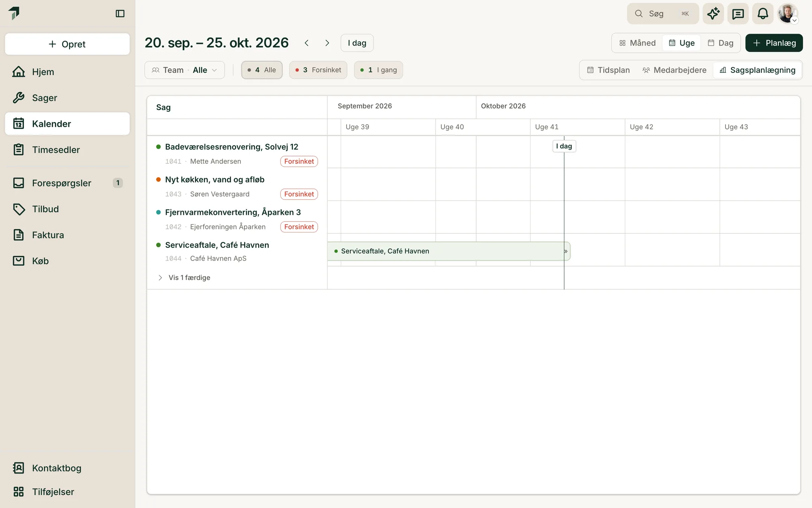Open the Sagsplanlægning tab

coord(757,70)
